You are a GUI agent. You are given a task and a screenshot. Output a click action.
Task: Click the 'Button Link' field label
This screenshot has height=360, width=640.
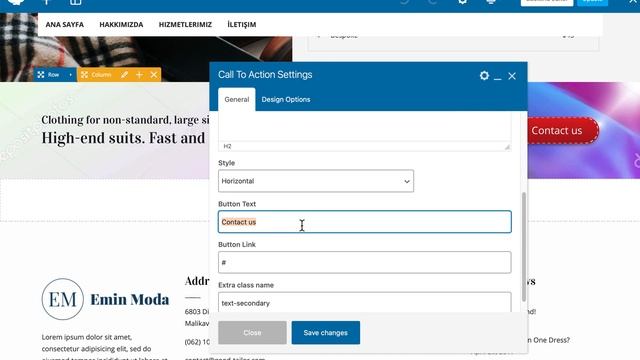coord(237,244)
